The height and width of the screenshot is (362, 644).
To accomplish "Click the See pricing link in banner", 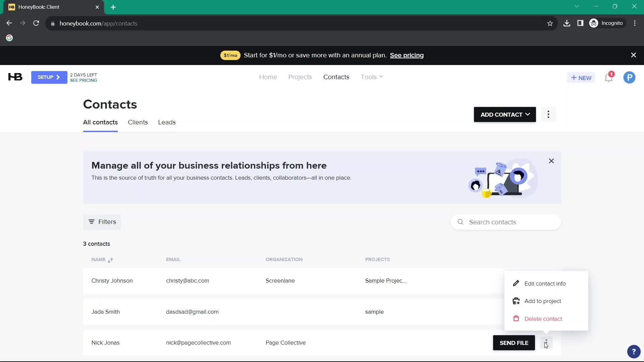I will click(x=407, y=55).
